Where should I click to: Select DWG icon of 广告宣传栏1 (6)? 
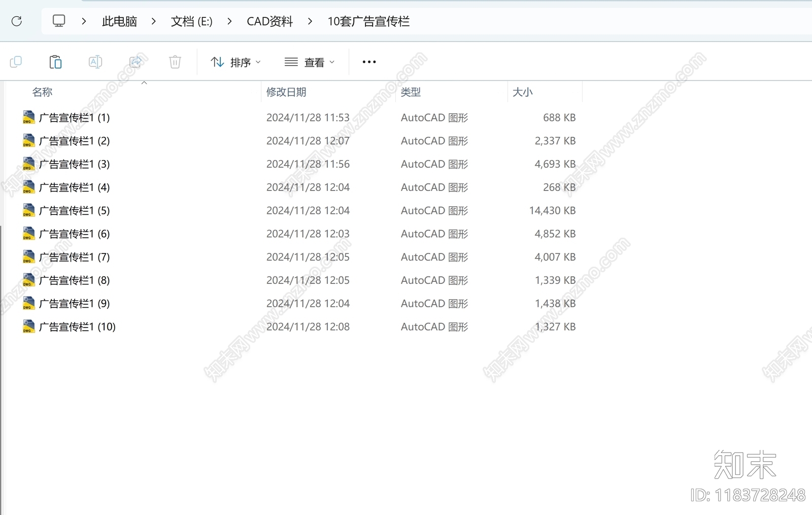(x=28, y=234)
